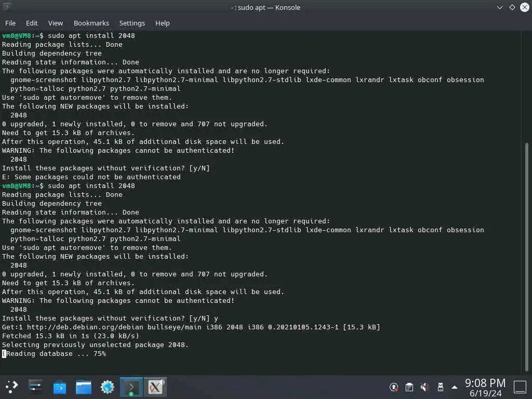
Task: Click the Konsole title bar window icon
Action: pos(6,7)
